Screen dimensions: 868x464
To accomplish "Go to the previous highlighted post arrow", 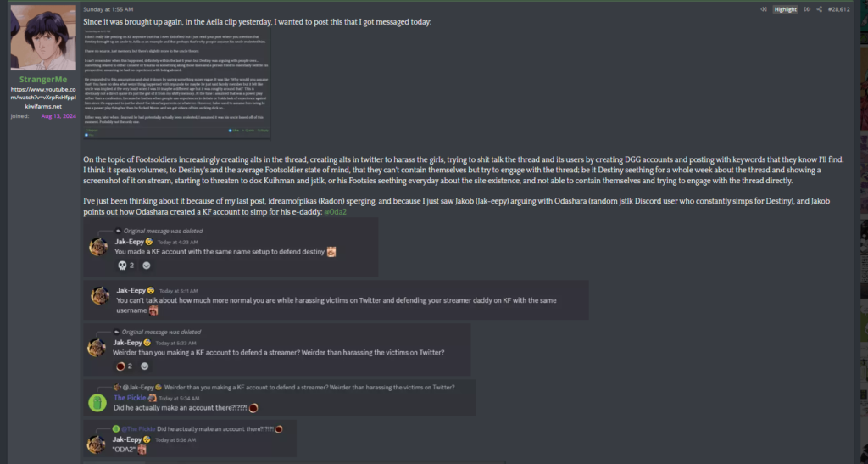I will pyautogui.click(x=764, y=9).
